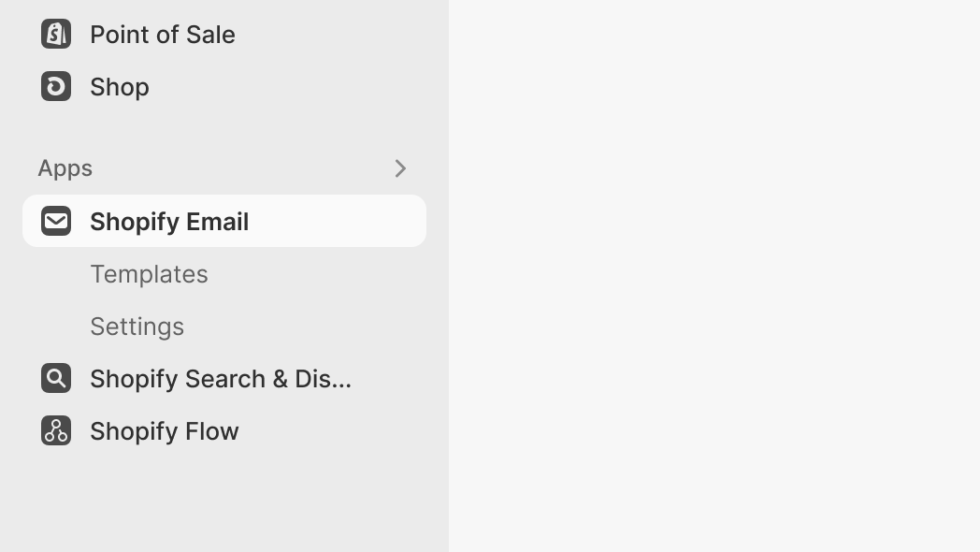Open the Shop sales channel label
The image size is (980, 552).
point(120,87)
